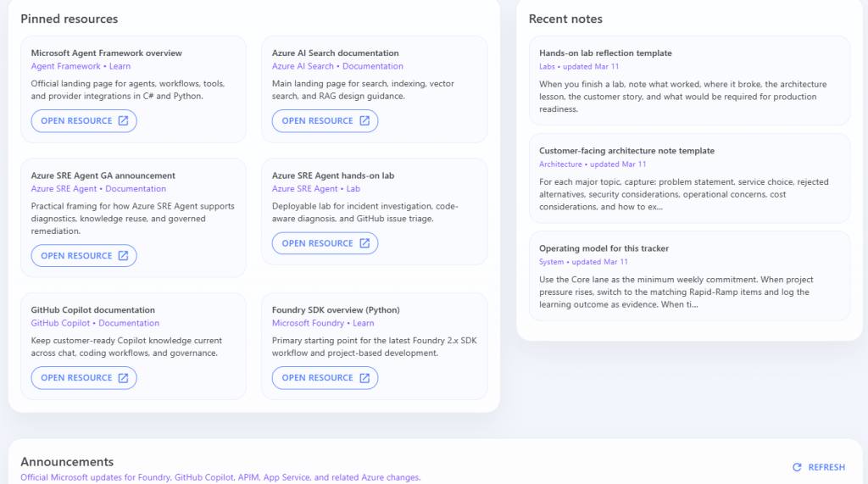Click external-link icon for GitHub Copilot documentation
Viewport: 868px width, 484px height.
pos(123,378)
